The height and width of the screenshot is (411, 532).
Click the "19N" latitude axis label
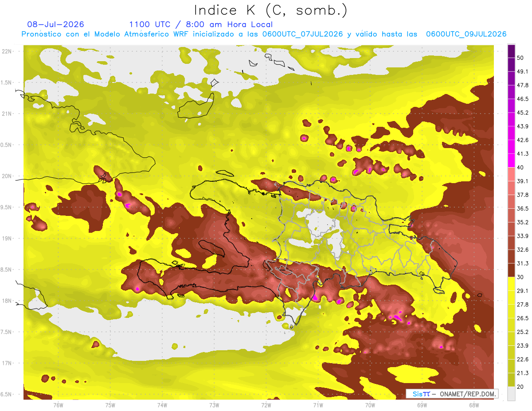[x=7, y=238]
